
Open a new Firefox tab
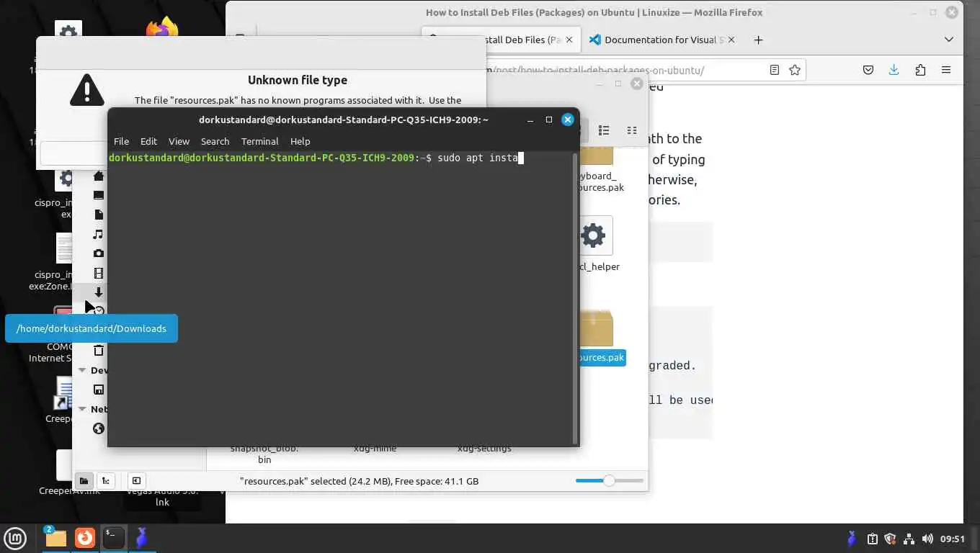click(758, 40)
